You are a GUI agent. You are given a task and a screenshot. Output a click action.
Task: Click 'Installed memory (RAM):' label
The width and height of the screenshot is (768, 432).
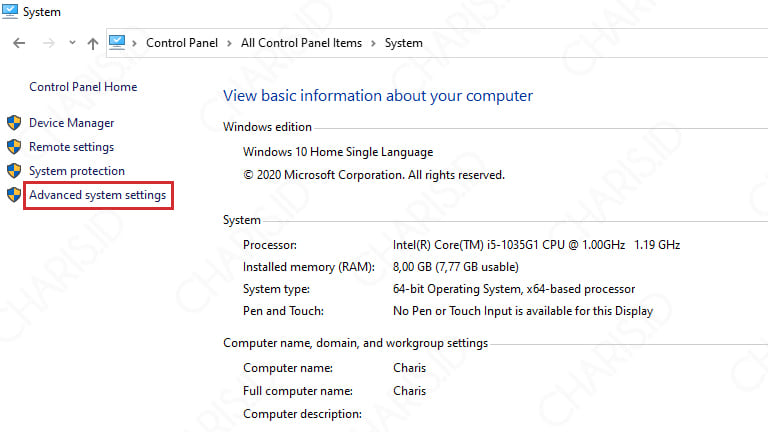(309, 267)
